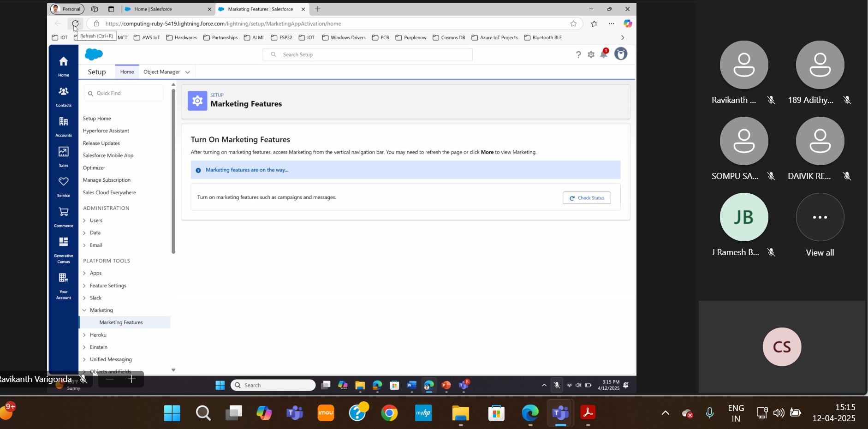Open the Object Manager dropdown arrow

(188, 72)
